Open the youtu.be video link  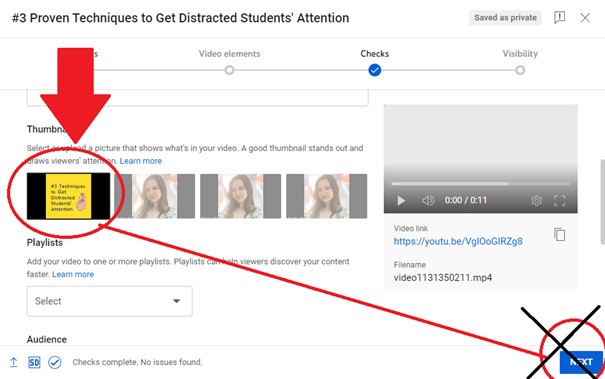[x=458, y=242]
